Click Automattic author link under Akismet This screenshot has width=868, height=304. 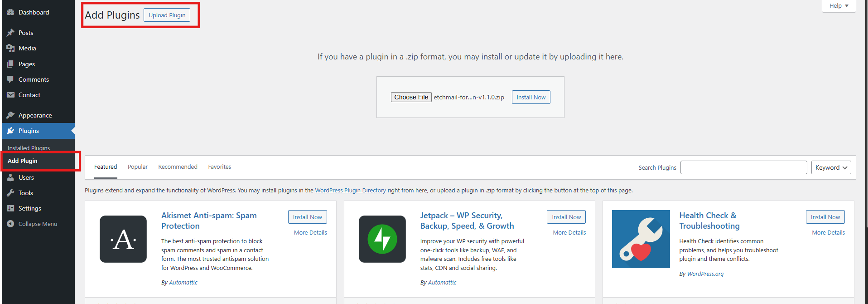coord(183,282)
